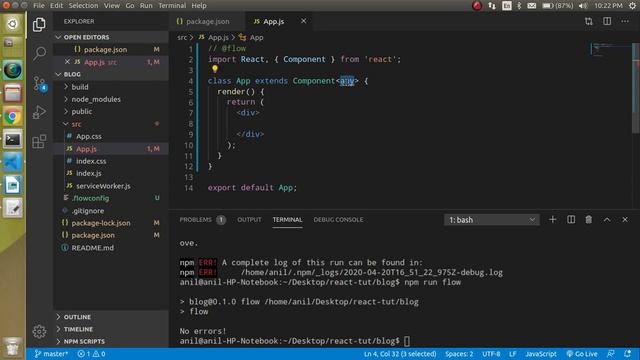Open the volume indicator in top bar
640x360 pixels.
pyautogui.click(x=583, y=6)
